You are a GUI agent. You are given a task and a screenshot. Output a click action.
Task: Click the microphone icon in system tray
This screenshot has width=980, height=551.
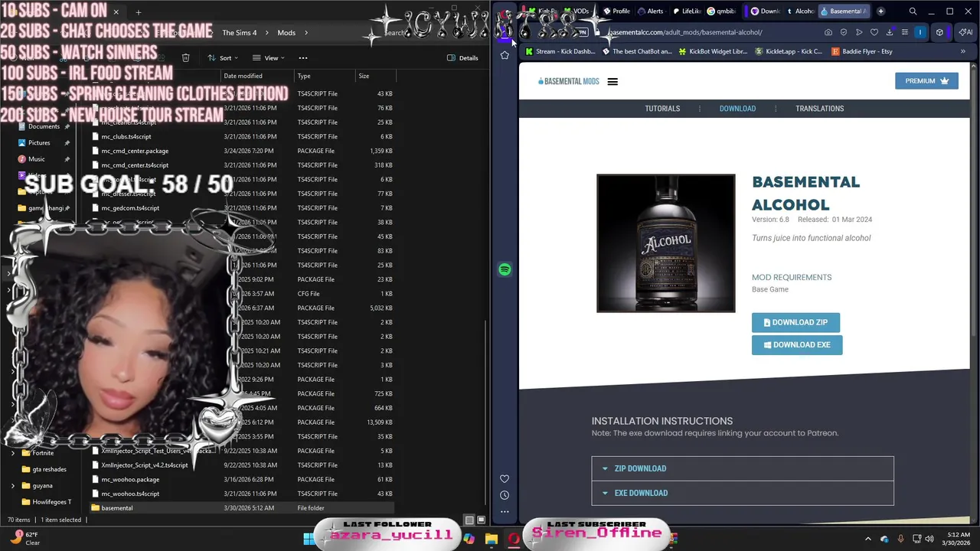(x=900, y=539)
